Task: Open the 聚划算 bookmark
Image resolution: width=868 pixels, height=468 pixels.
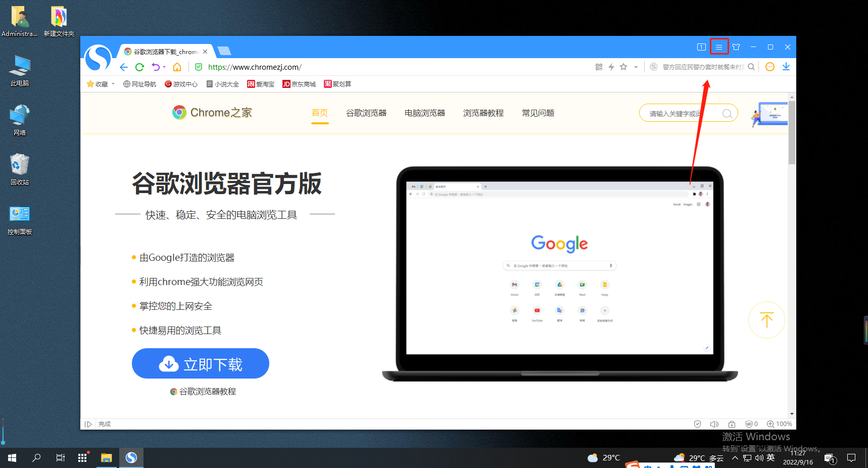Action: coord(337,84)
